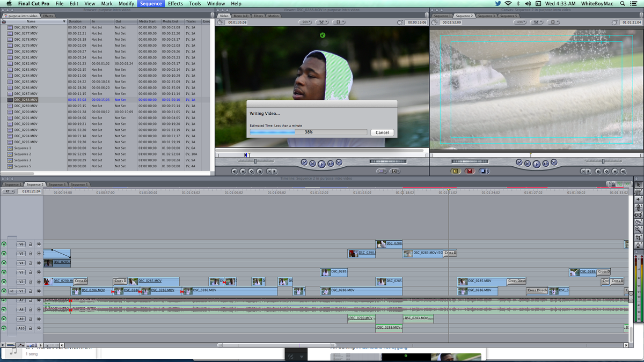Select the Effects tab in Browser
This screenshot has width=644, height=362.
click(48, 16)
